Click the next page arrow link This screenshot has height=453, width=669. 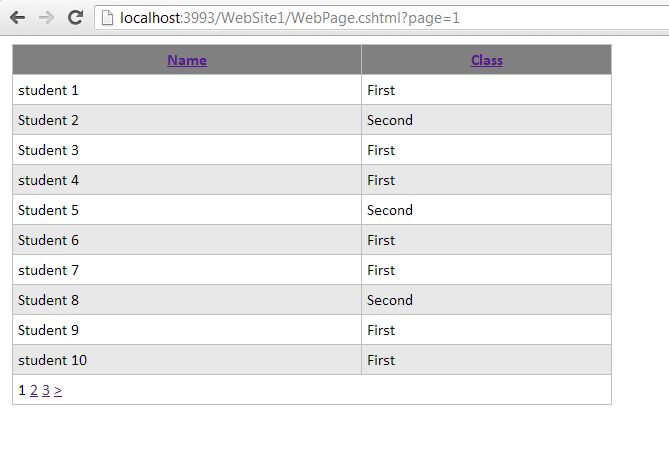(x=58, y=390)
